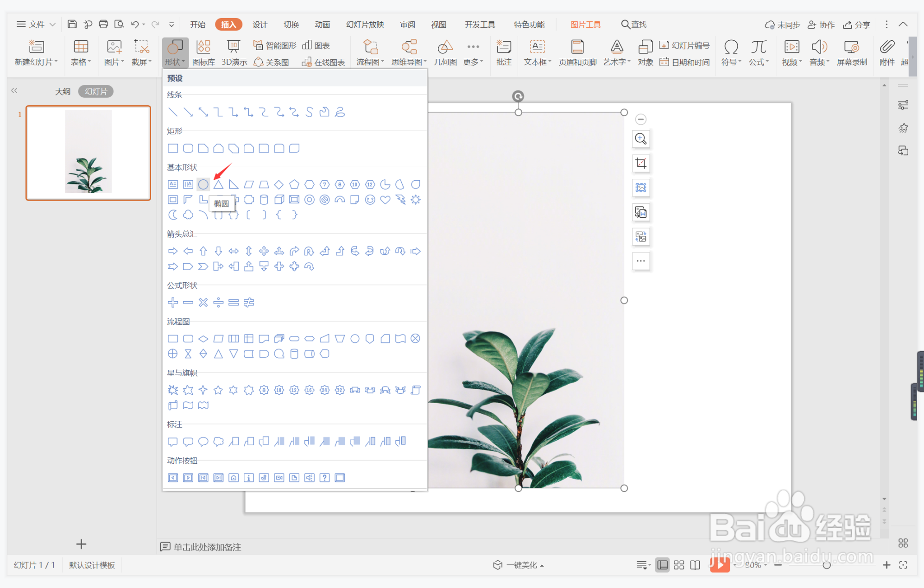Screen dimensions: 924x588
Task: Switch to the 切换 tab
Action: 291,25
